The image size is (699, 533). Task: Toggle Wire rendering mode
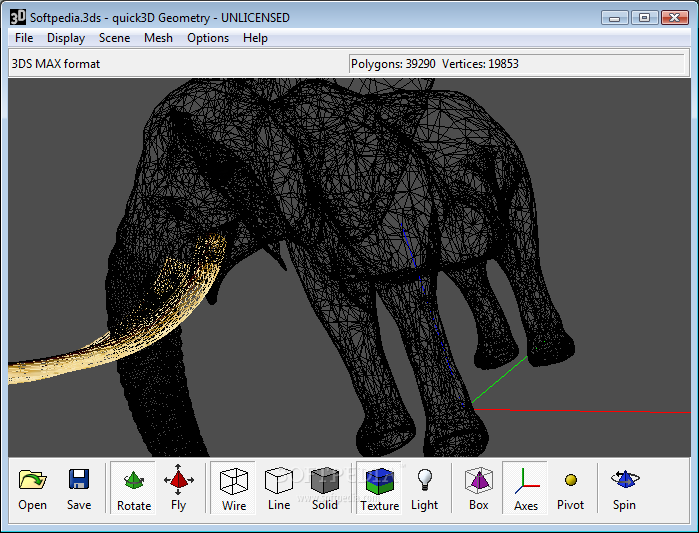tap(234, 488)
